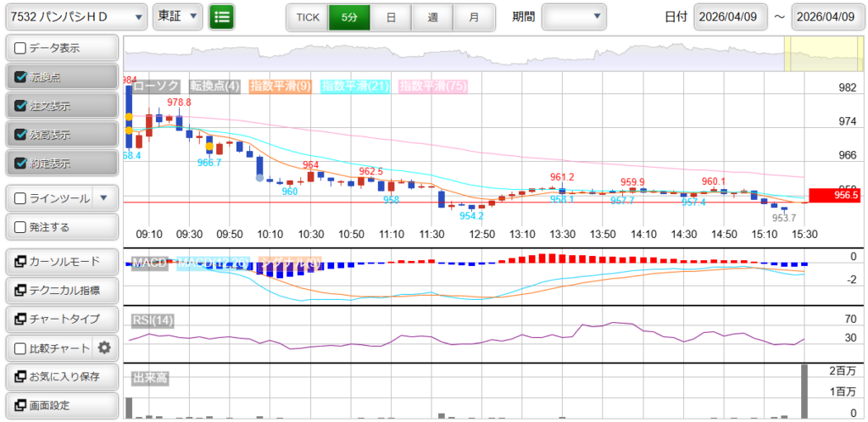The image size is (868, 422).
Task: Click the green list icon beside 東証
Action: click(x=221, y=16)
